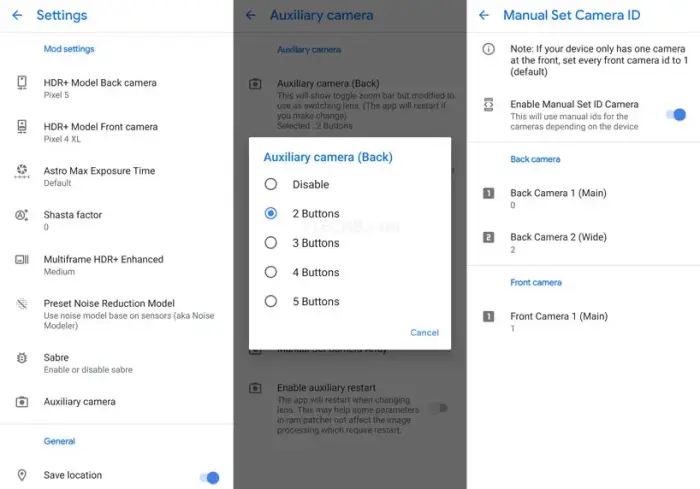700x489 pixels.
Task: Tap the Astro Max Exposure Time icon
Action: coord(22,171)
